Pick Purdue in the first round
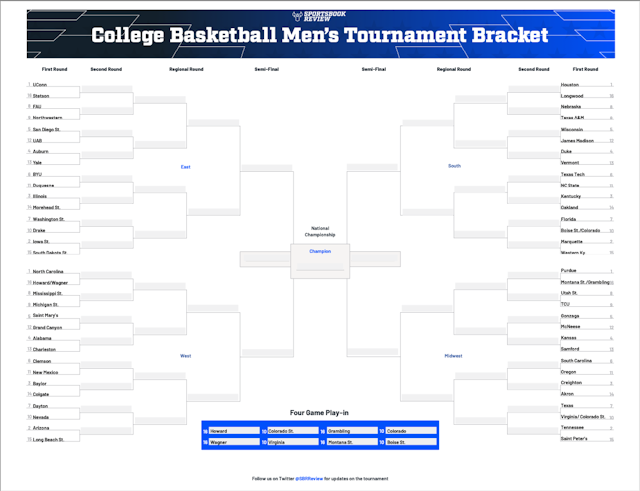Image resolution: width=640 pixels, height=491 pixels. [569, 271]
